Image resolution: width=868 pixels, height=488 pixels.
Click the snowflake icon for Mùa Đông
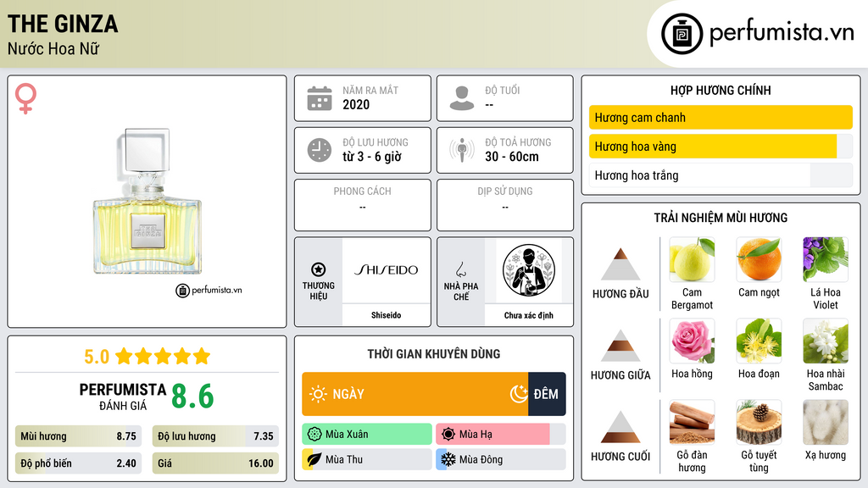[448, 459]
